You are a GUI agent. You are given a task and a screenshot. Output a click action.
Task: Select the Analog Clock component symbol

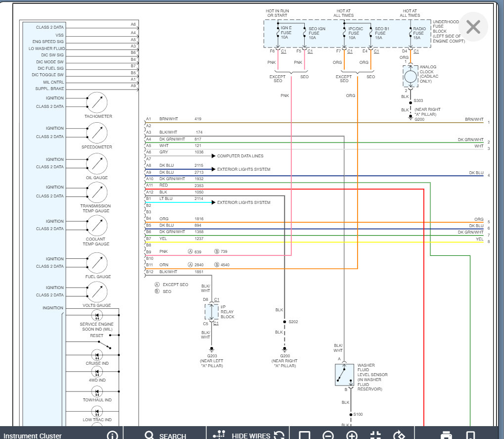pyautogui.click(x=410, y=77)
